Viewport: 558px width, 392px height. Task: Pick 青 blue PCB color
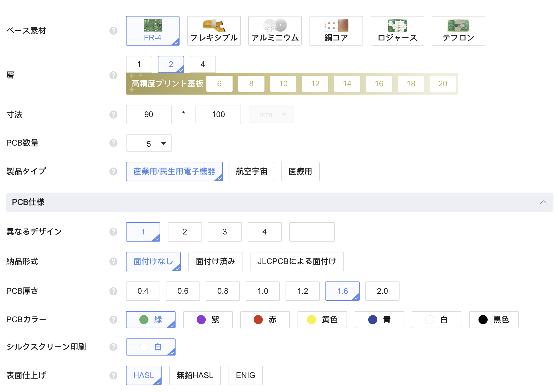(380, 320)
